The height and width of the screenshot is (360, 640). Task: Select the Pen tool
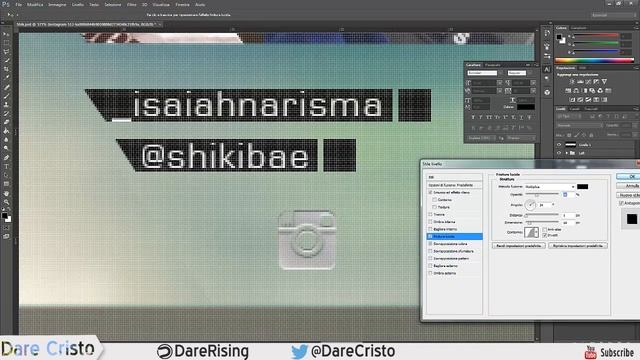(x=6, y=158)
